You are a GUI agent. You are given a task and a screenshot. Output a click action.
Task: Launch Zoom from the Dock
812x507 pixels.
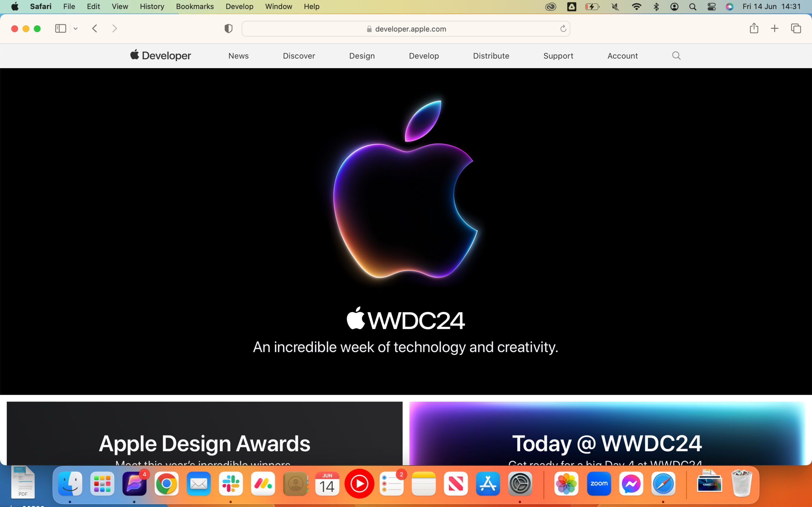[599, 484]
